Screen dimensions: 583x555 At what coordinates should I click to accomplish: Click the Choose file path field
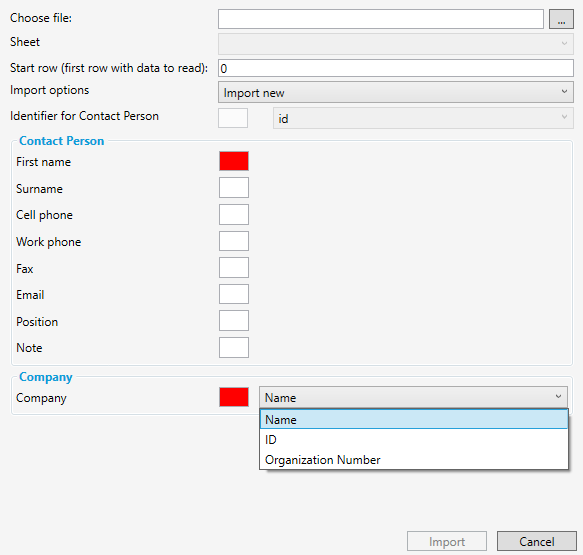point(381,19)
